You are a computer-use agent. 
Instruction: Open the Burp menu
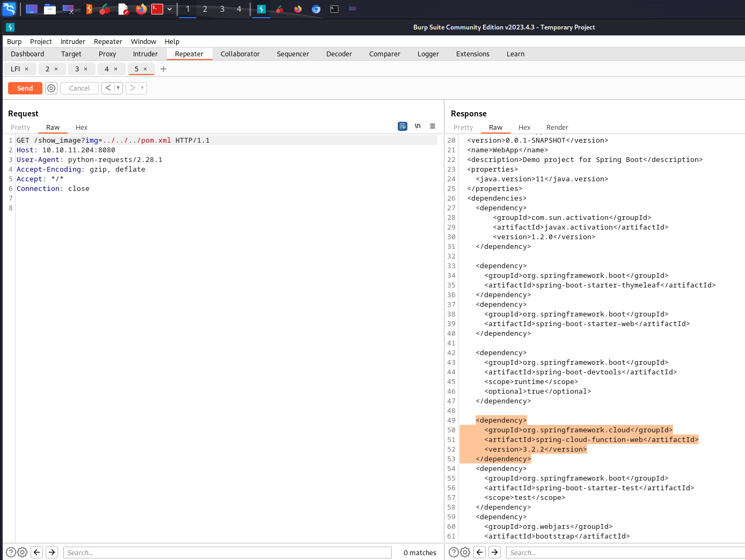(14, 42)
